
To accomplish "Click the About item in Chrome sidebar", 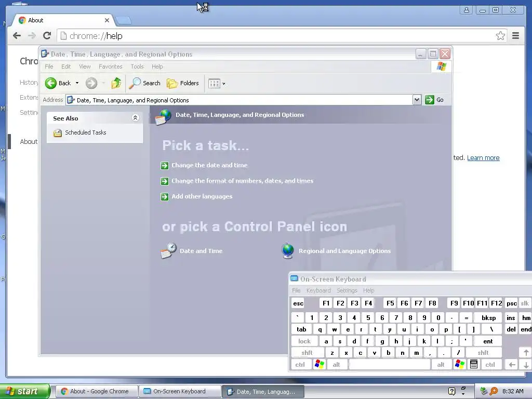I will coord(29,141).
